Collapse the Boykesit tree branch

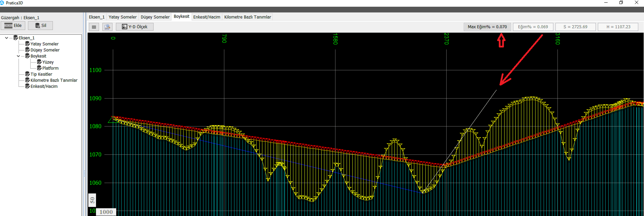click(x=19, y=56)
